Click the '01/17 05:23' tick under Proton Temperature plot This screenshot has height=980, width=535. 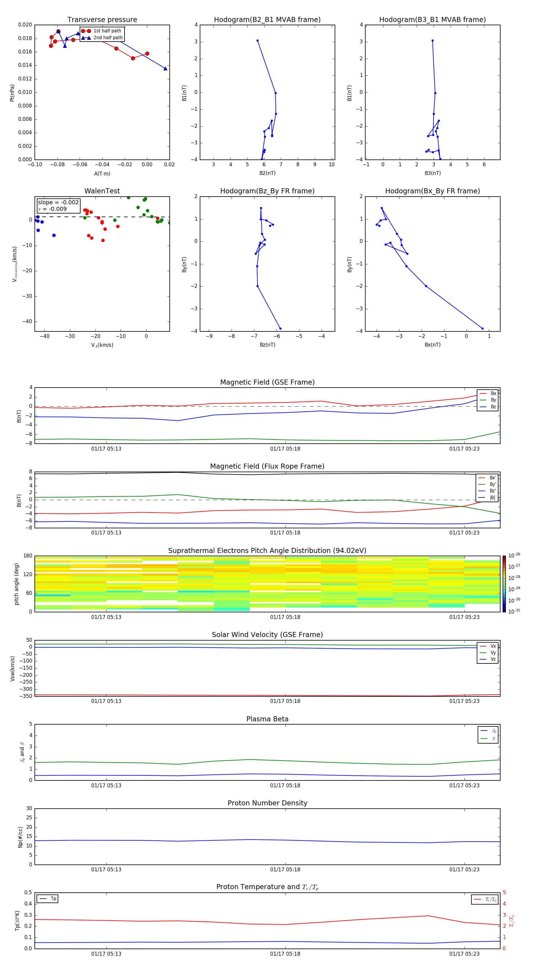(x=464, y=954)
